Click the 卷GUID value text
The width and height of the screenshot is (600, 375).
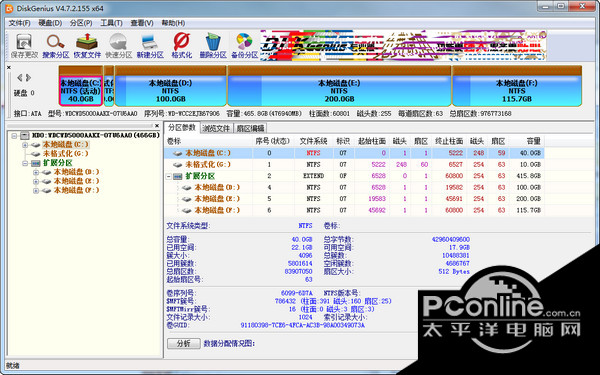pyautogui.click(x=302, y=326)
